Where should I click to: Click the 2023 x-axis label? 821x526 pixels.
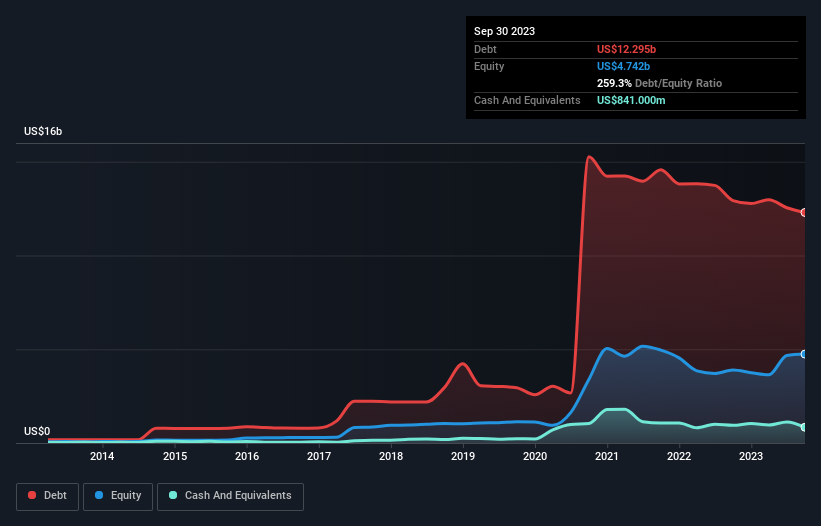click(751, 456)
